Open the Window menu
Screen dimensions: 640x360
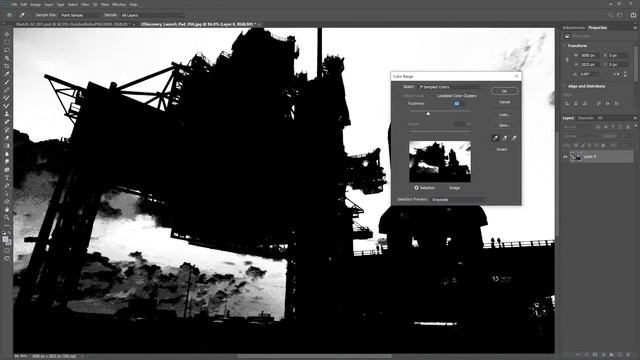(x=119, y=4)
